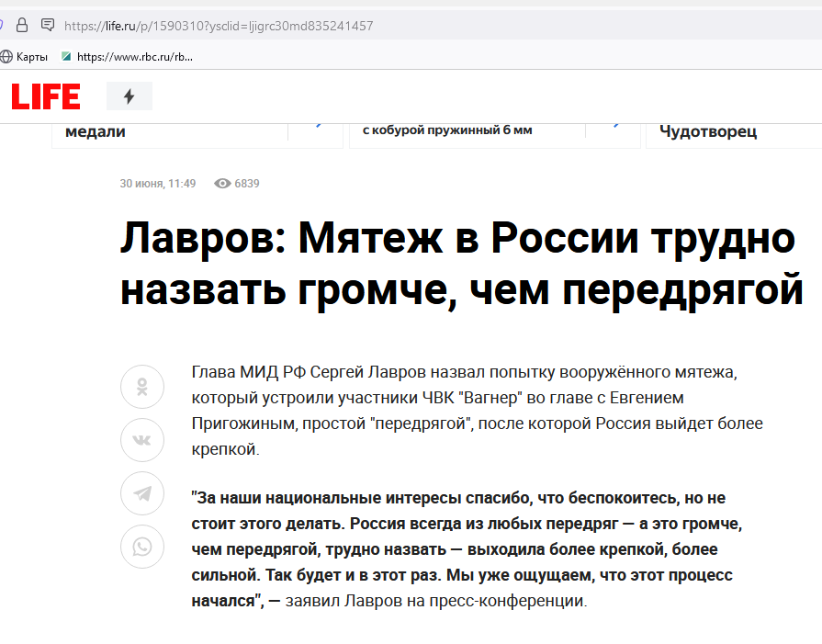The image size is (822, 644).
Task: Share article via Telegram
Action: point(142,493)
